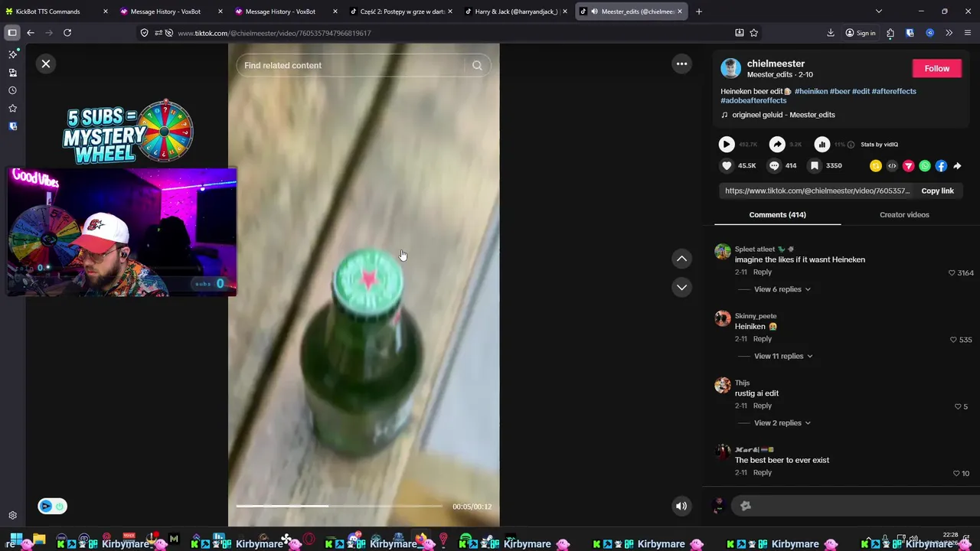
Task: Click the info icon next to 11%
Action: [851, 145]
